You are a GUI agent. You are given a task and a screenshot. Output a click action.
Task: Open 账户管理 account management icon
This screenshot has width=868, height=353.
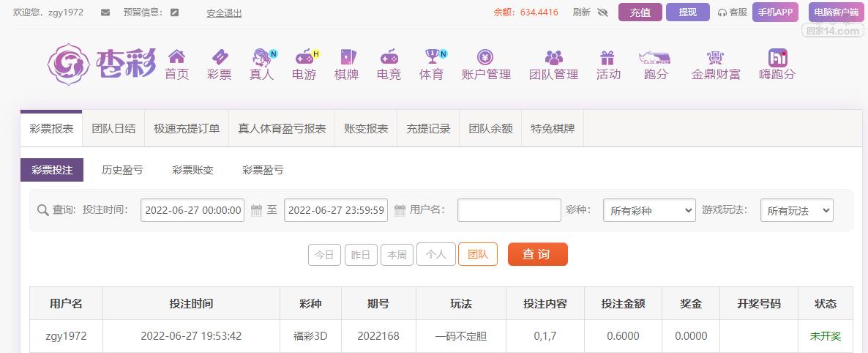tap(486, 57)
